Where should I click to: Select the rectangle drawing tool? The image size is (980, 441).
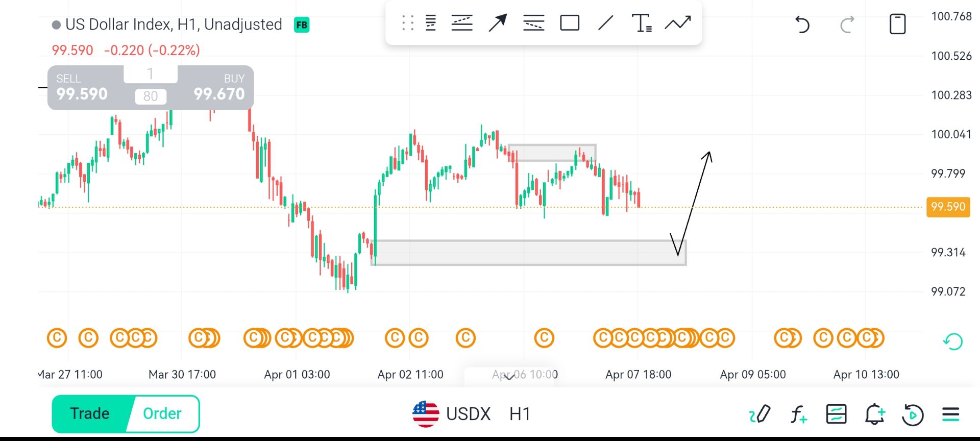[x=570, y=23]
